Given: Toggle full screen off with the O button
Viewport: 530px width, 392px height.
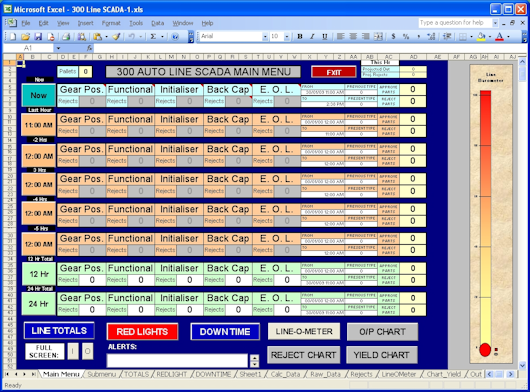Looking at the screenshot, I should pyautogui.click(x=88, y=351).
